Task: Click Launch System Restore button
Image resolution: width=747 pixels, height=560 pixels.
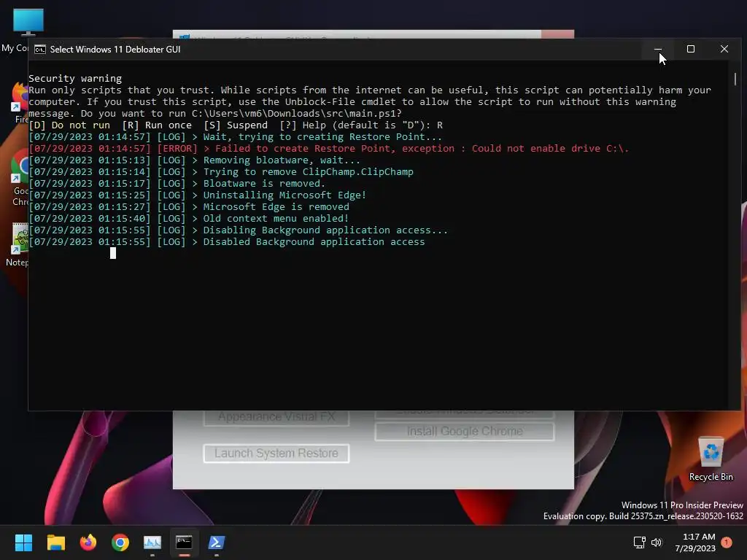Action: pyautogui.click(x=276, y=454)
